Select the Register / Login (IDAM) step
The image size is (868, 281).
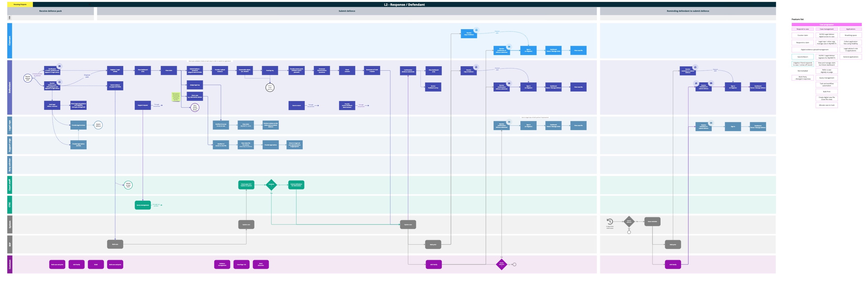115,70
